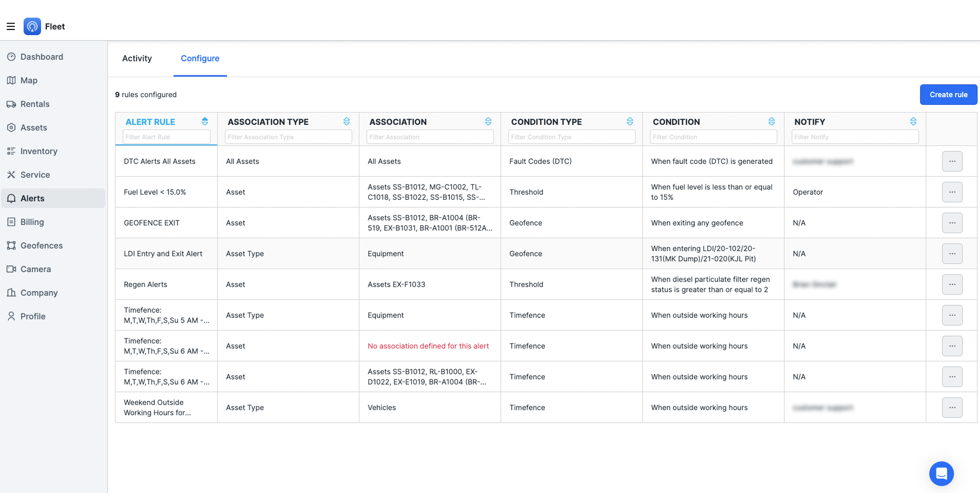Switch to the Activity tab
Viewport: 980px width, 503px height.
click(137, 58)
